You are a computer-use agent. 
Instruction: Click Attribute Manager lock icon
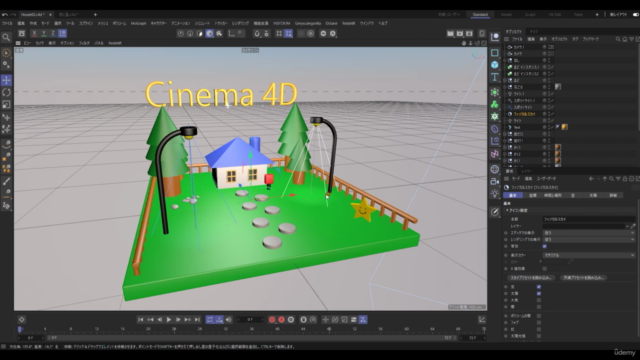(x=624, y=179)
